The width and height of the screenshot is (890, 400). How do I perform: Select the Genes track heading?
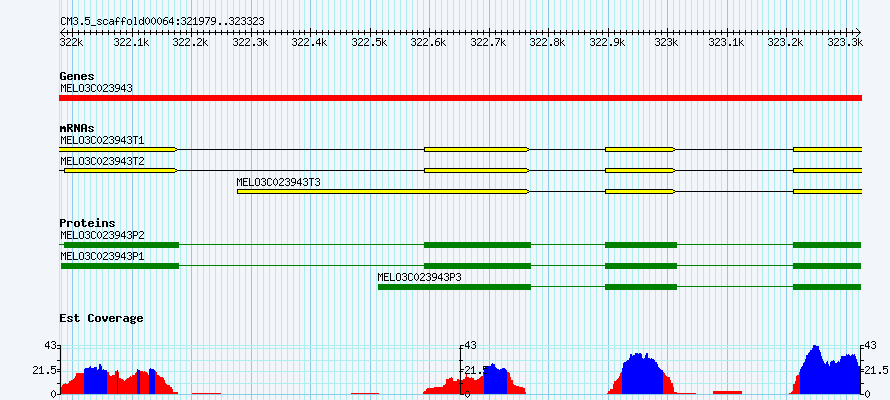77,76
